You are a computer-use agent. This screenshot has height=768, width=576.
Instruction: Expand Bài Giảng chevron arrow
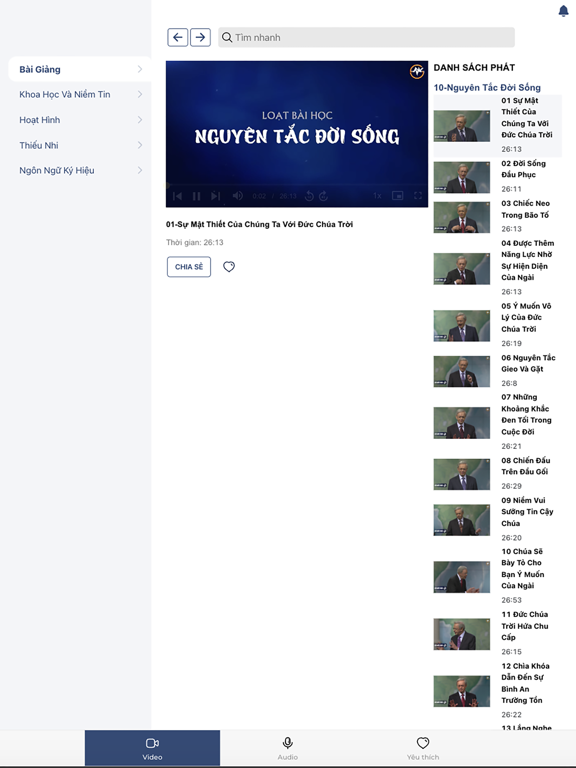[140, 69]
